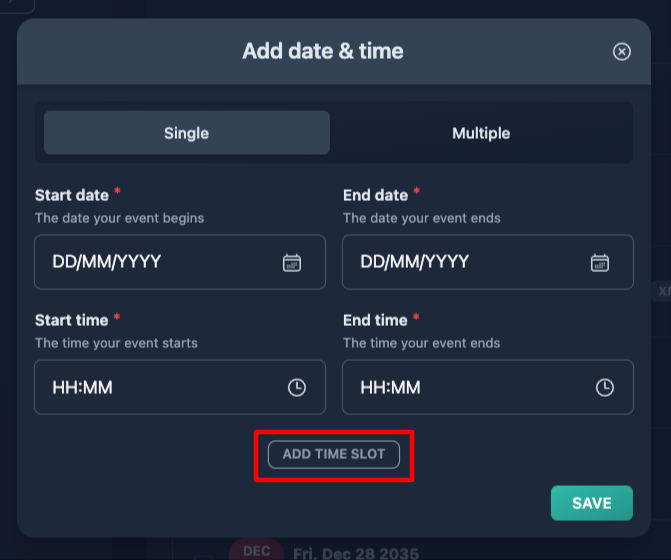Close the Add date & time dialog
Viewport: 671px width, 560px height.
(621, 52)
